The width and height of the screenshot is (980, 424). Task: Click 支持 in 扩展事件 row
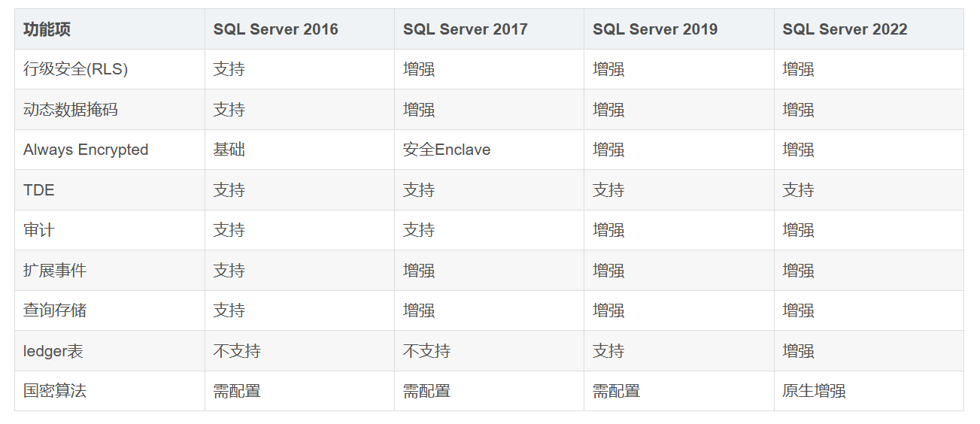coord(229,271)
